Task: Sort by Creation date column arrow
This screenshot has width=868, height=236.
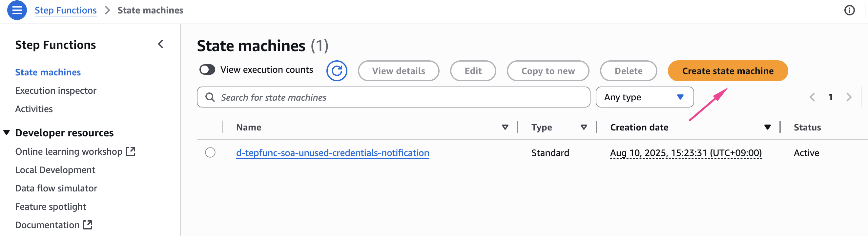Action: pyautogui.click(x=767, y=127)
